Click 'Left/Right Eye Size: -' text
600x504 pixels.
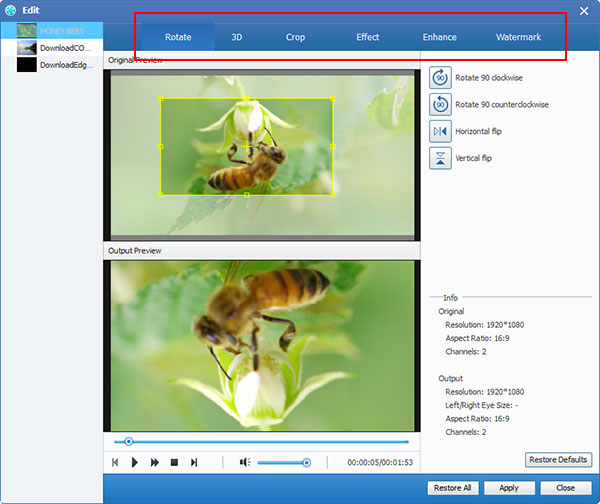(482, 405)
